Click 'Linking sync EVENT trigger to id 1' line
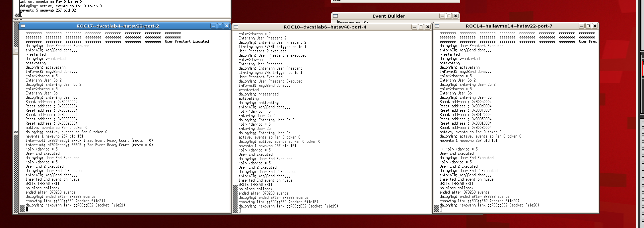Image resolution: width=644 pixels, height=228 pixels. point(272,47)
